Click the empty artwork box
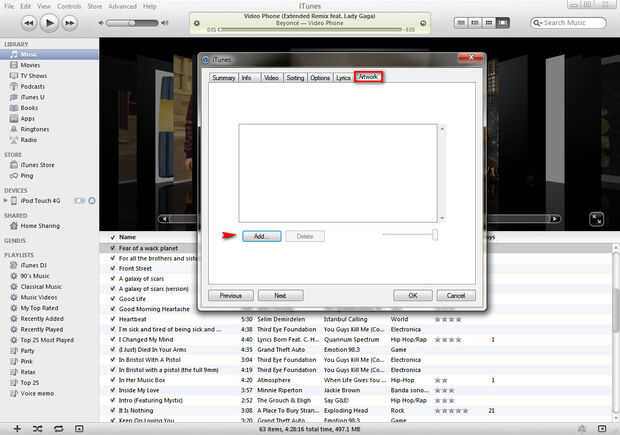Viewport: 620px width, 435px height. point(338,173)
